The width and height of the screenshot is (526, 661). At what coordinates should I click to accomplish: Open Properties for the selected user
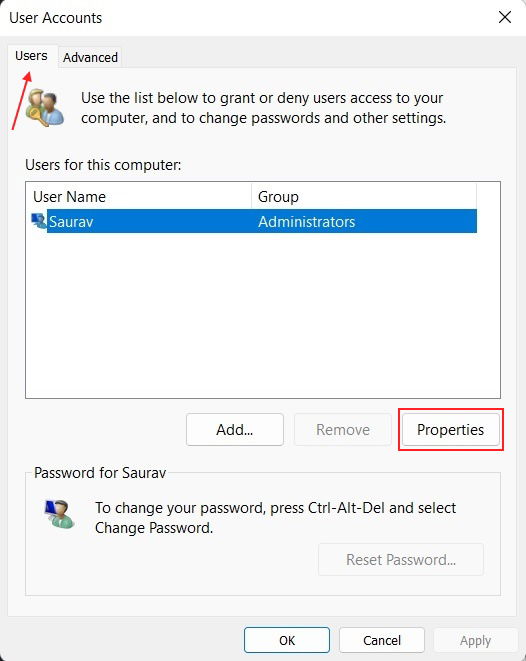point(451,430)
